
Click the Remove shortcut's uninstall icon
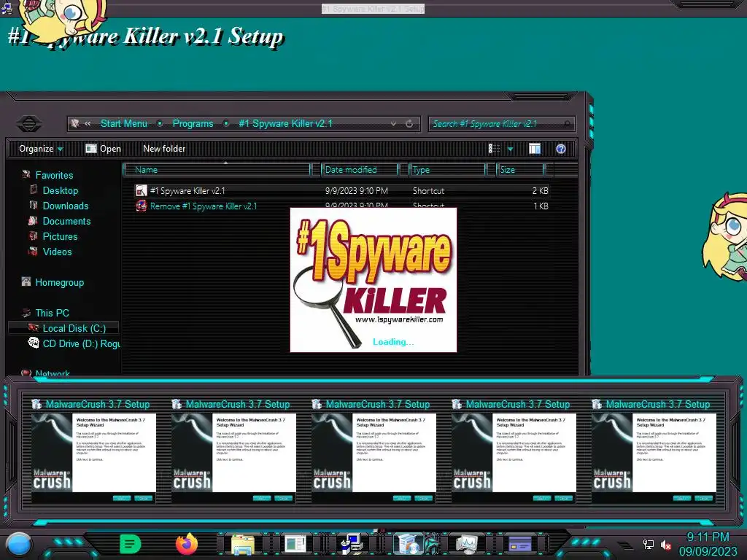click(x=141, y=206)
